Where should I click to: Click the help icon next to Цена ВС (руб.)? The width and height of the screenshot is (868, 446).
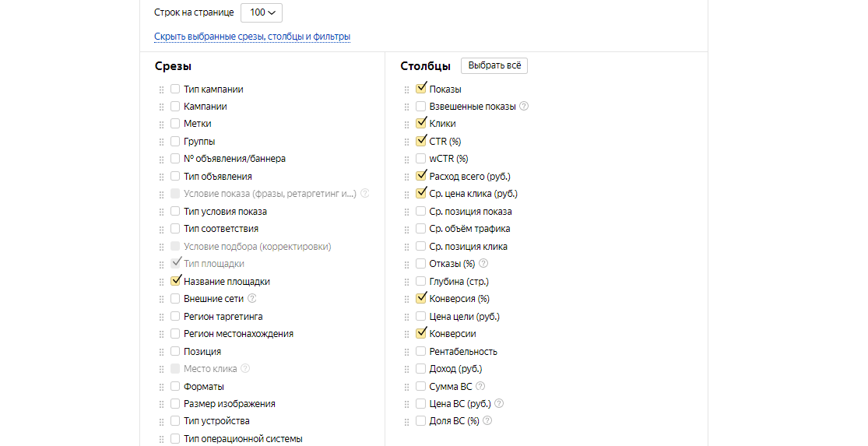point(499,404)
